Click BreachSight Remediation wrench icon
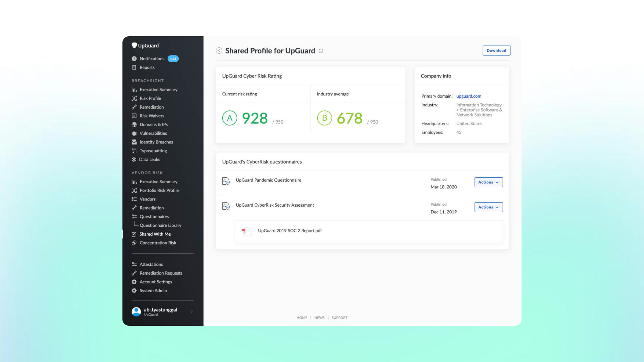Image resolution: width=644 pixels, height=362 pixels. point(134,107)
